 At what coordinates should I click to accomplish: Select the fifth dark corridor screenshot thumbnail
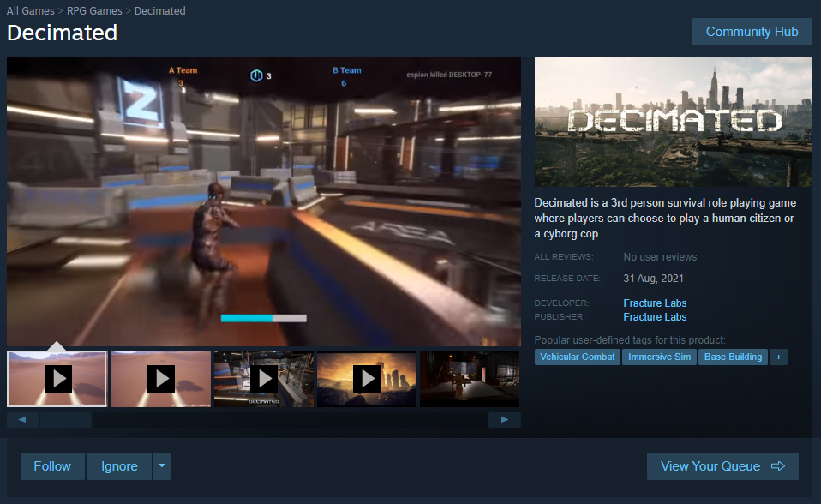(470, 379)
